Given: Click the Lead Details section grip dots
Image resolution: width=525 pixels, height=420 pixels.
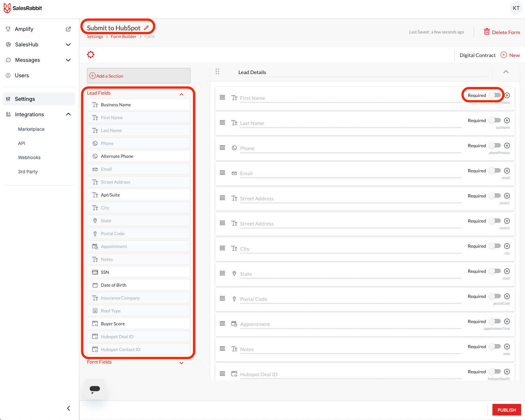Looking at the screenshot, I should pyautogui.click(x=218, y=72).
